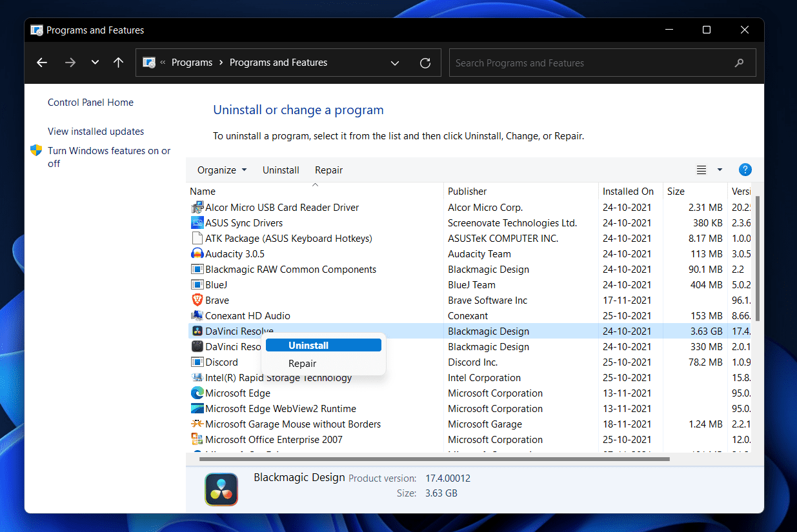Choose Repair from the context menu
The height and width of the screenshot is (532, 797).
[323, 364]
